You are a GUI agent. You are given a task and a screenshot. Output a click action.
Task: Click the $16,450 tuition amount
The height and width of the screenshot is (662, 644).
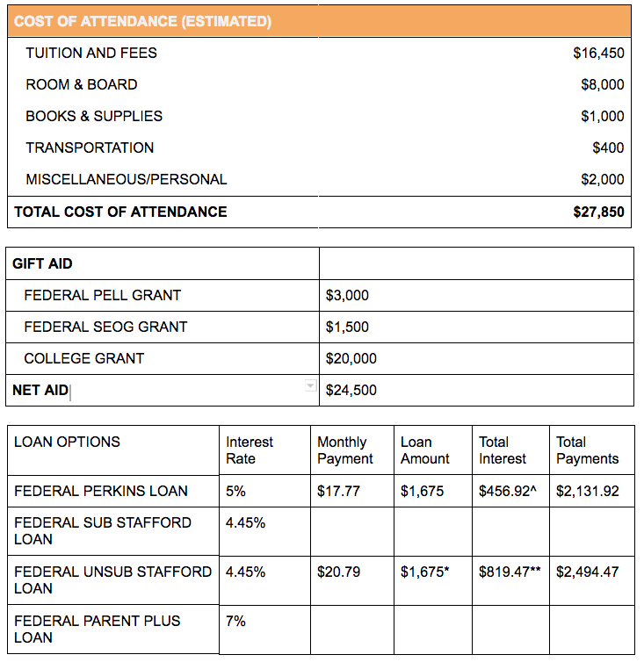click(x=598, y=54)
